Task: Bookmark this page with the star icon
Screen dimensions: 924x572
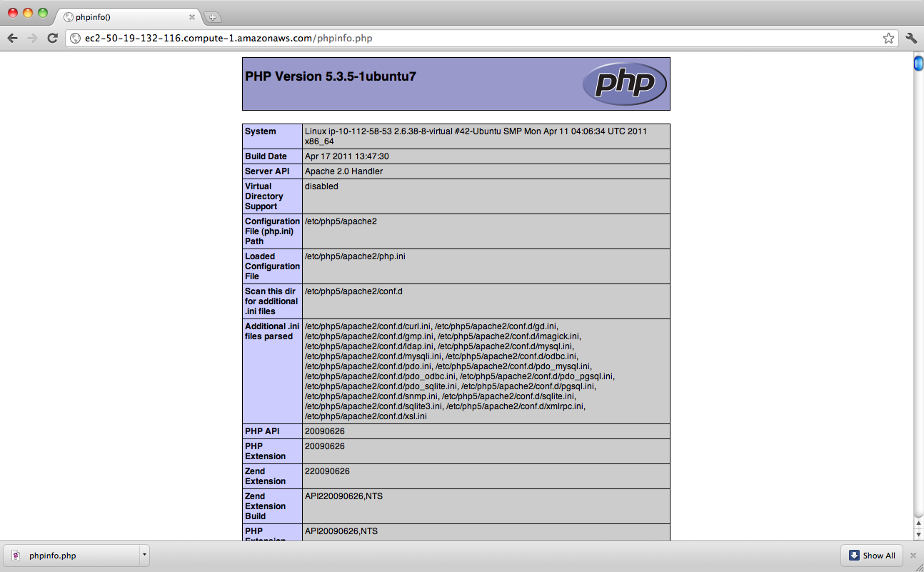Action: click(x=888, y=39)
